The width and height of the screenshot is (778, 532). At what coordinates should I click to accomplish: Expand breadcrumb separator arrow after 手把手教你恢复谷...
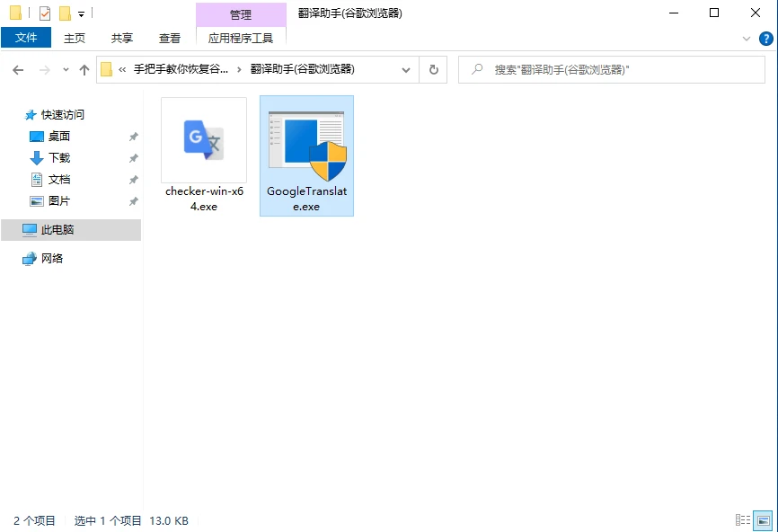coord(239,69)
